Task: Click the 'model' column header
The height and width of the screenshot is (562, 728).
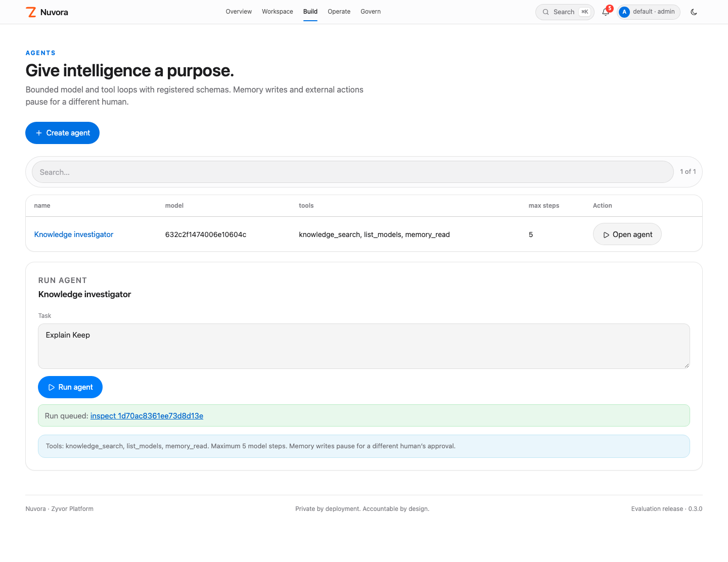Action: [x=174, y=206]
